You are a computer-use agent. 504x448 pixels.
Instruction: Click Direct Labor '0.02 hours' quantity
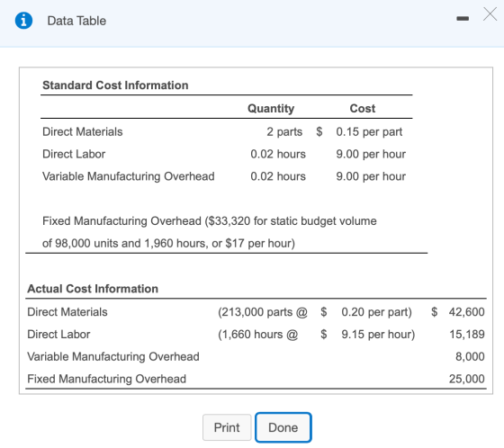[278, 154]
